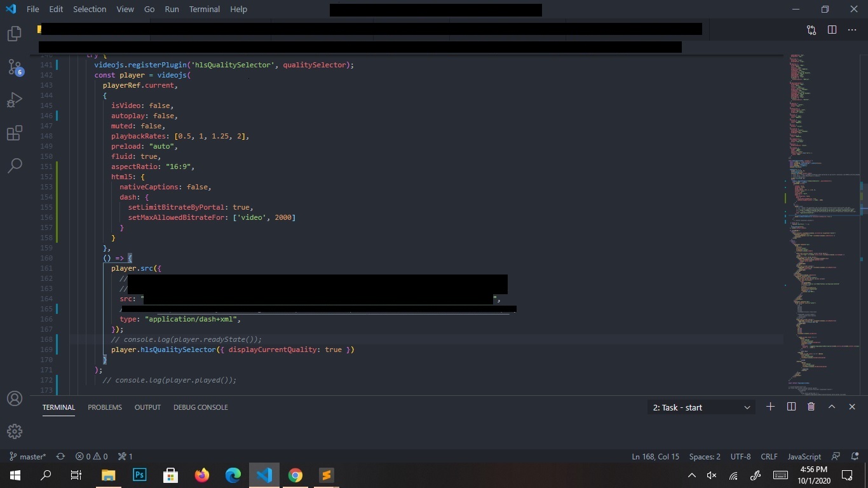Viewport: 868px width, 488px height.
Task: Open the Run and Debug view
Action: (14, 100)
